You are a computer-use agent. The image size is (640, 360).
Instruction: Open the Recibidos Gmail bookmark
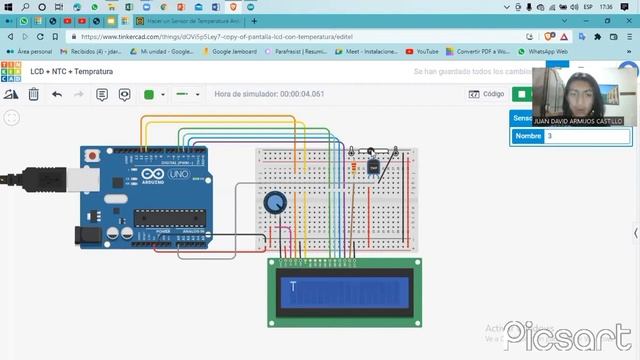[91, 52]
